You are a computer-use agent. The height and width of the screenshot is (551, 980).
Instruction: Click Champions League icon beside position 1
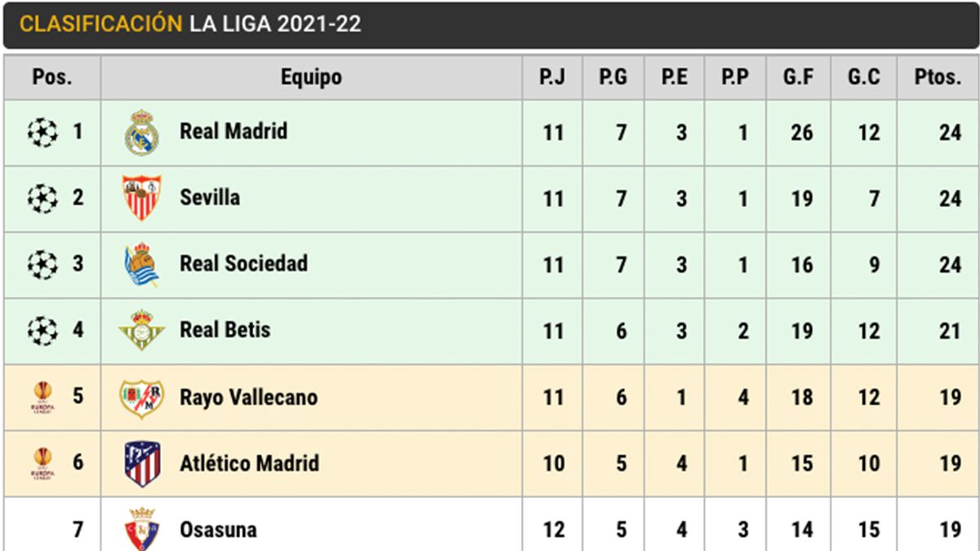click(x=42, y=131)
